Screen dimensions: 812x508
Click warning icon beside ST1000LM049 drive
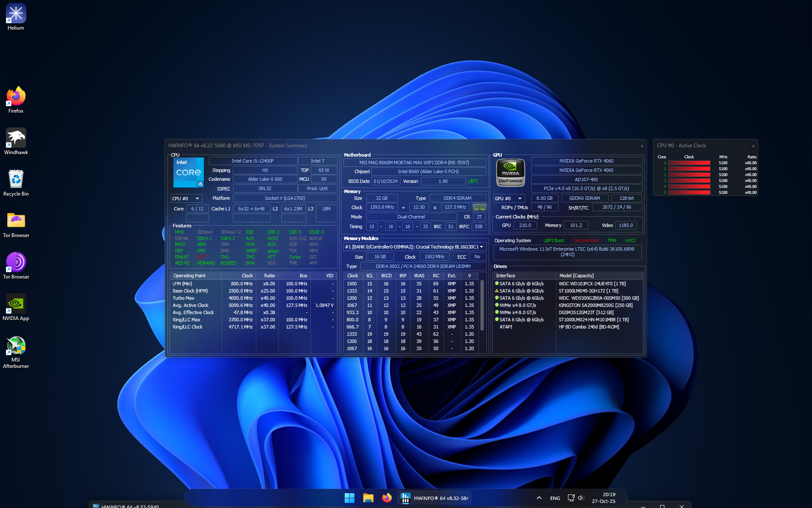(497, 291)
